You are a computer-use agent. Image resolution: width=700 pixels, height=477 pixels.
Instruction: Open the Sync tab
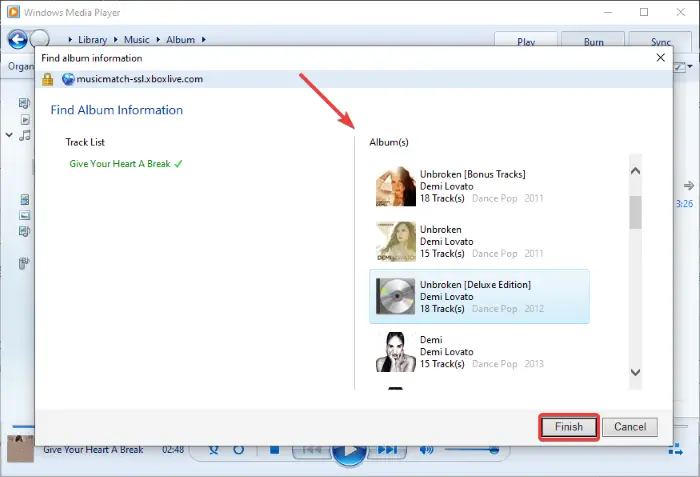[x=660, y=39]
